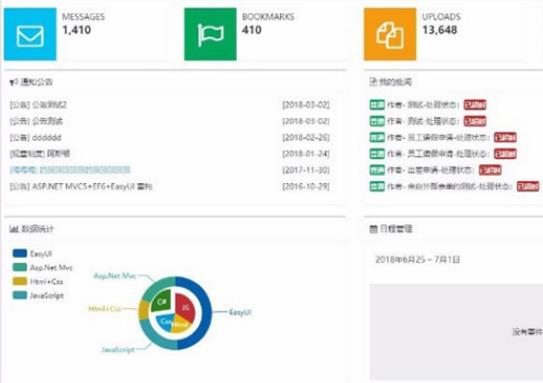Open the green Bookmarks flag tile

pyautogui.click(x=210, y=34)
